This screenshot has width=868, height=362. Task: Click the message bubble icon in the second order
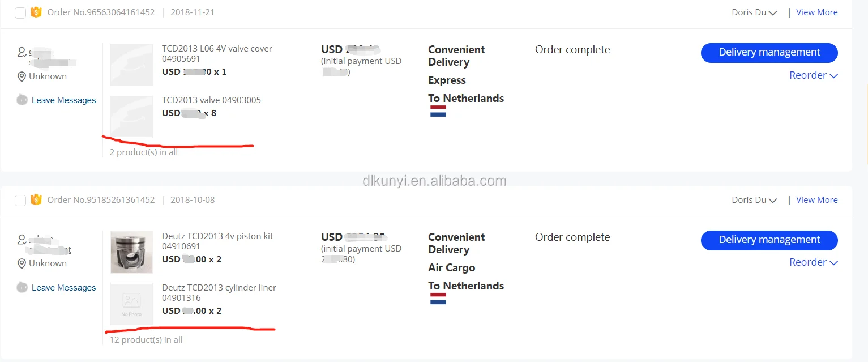tap(22, 287)
